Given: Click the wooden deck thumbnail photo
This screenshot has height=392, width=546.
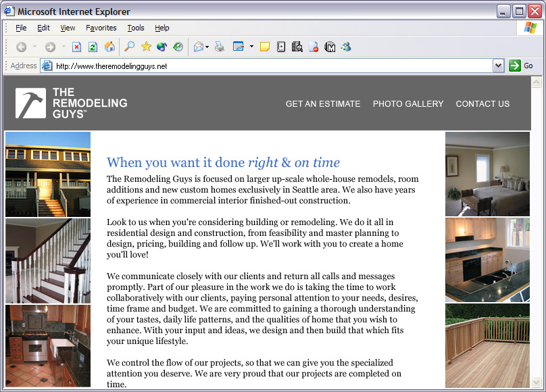Looking at the screenshot, I should tap(487, 345).
